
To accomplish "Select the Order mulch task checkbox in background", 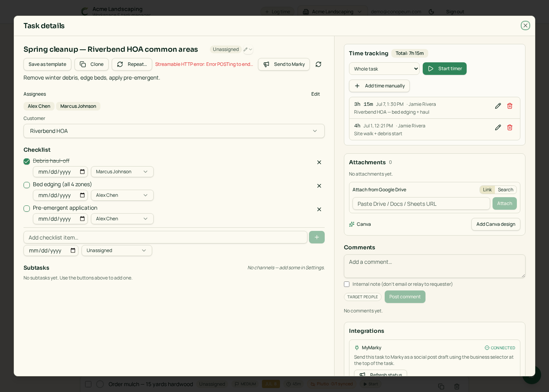I will (x=88, y=384).
